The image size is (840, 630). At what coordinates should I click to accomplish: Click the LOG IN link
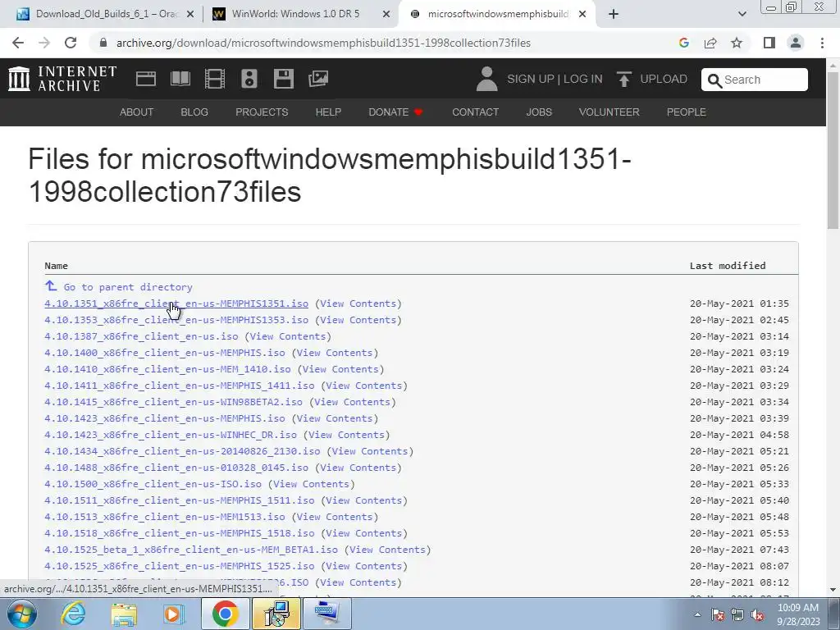[x=583, y=80]
